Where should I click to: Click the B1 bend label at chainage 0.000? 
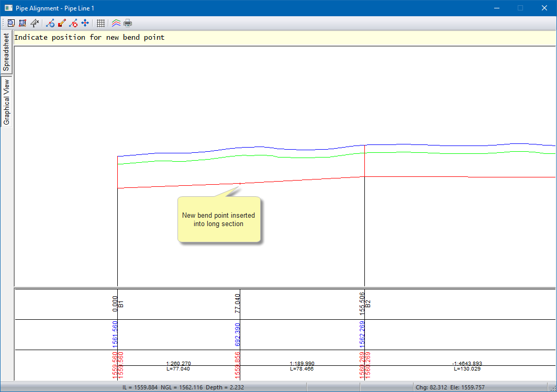(x=121, y=304)
